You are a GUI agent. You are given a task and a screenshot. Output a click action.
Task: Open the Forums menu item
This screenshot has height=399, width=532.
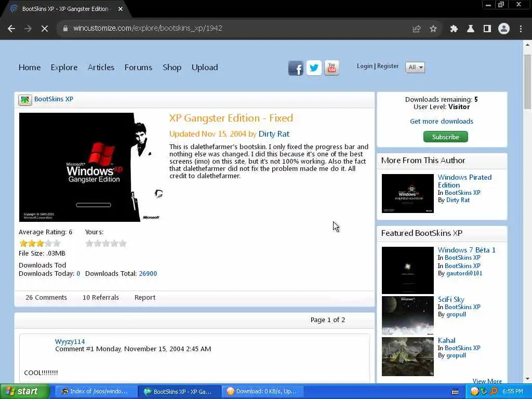click(x=138, y=68)
